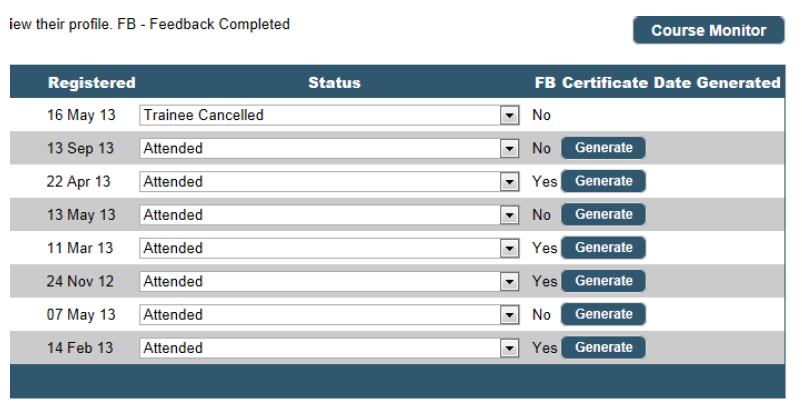This screenshot has height=414, width=802.
Task: Click the Course Monitor button
Action: (708, 30)
